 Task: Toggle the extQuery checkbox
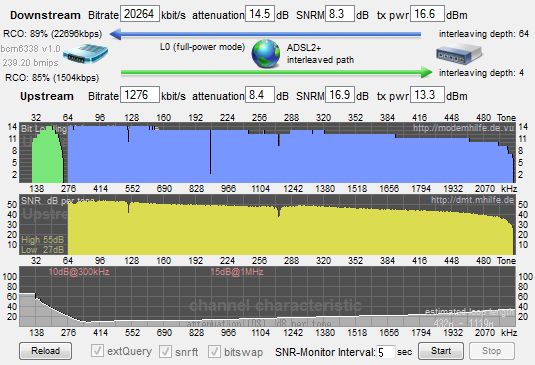point(97,351)
